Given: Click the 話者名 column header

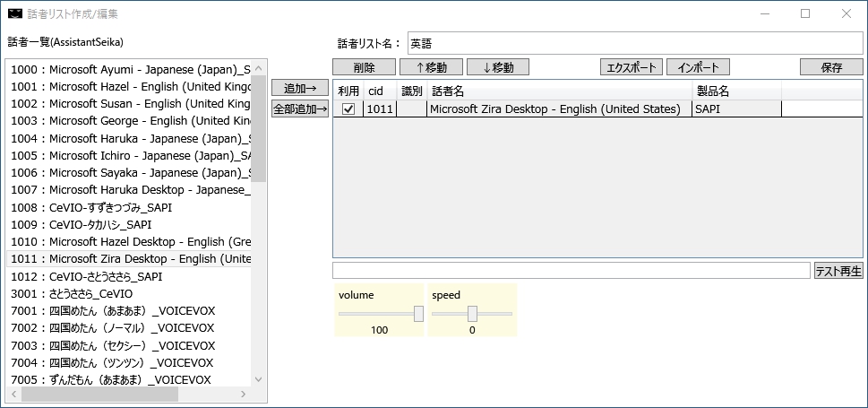Looking at the screenshot, I should coord(560,91).
